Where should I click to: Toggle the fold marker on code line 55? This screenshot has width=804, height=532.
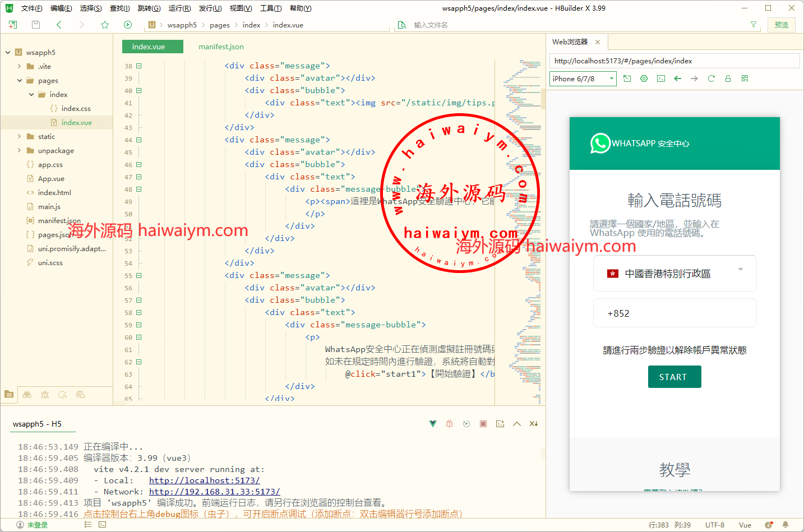pyautogui.click(x=138, y=275)
